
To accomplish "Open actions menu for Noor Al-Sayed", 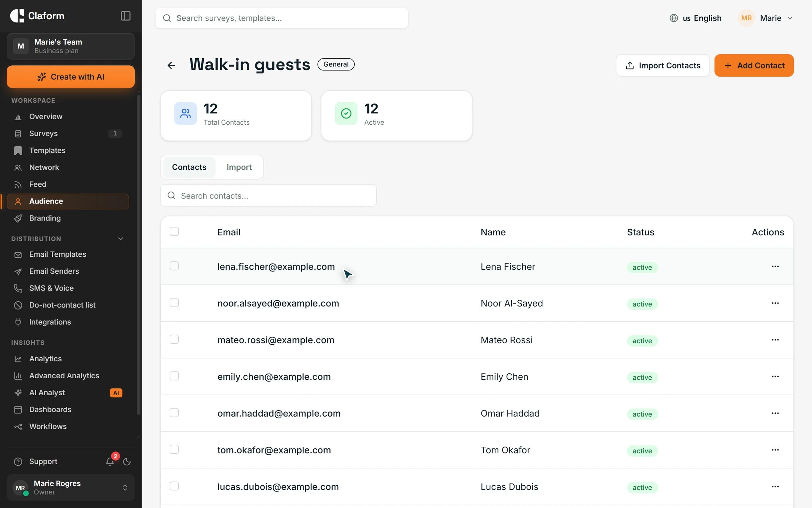I will (775, 303).
